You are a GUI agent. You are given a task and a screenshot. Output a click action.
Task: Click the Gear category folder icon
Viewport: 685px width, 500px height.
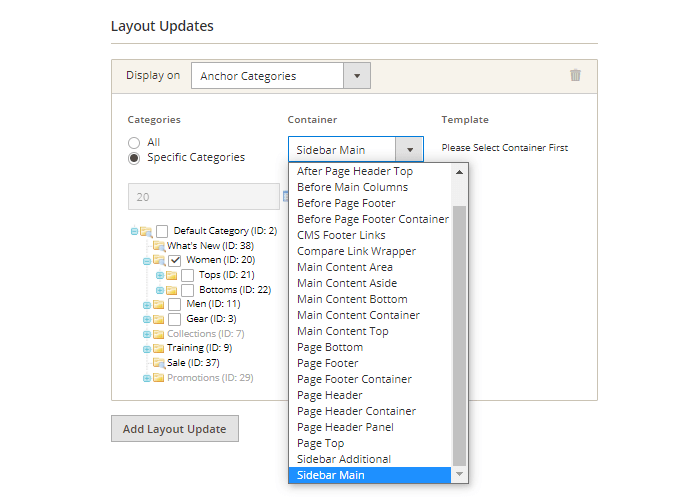(x=158, y=319)
